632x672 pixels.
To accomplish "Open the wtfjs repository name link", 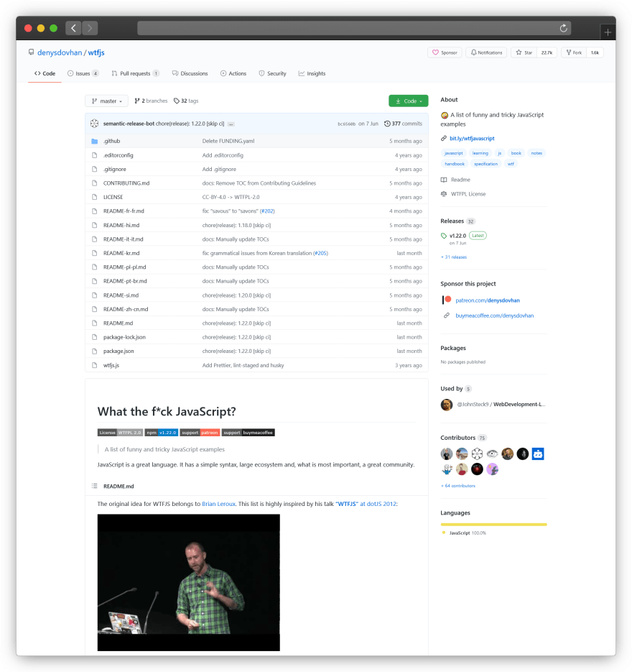I will (x=96, y=52).
